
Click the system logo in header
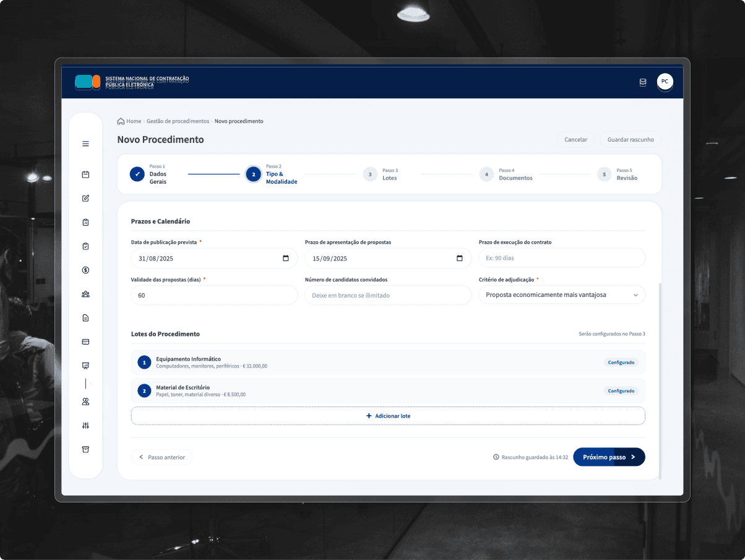point(87,81)
